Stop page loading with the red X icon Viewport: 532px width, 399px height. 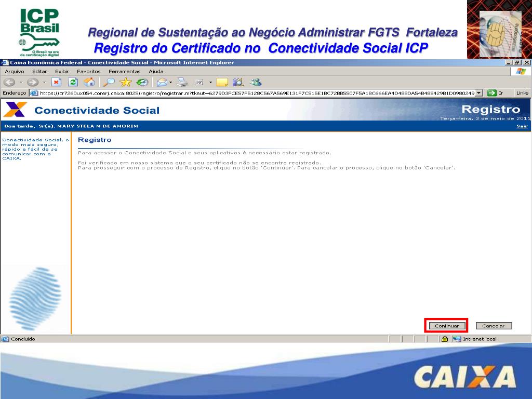tap(56, 82)
